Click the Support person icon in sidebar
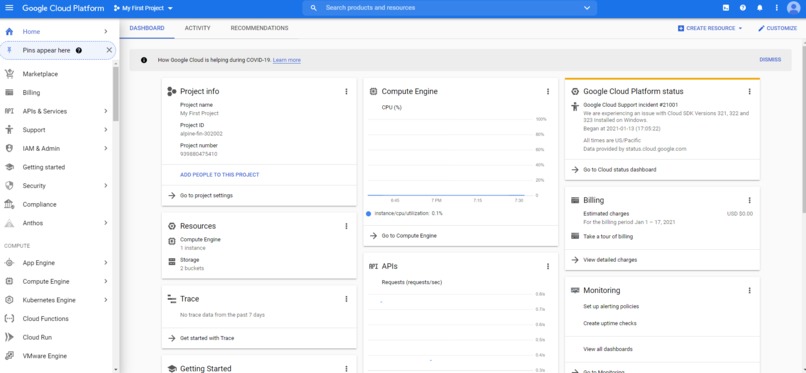The image size is (806, 373). click(9, 130)
